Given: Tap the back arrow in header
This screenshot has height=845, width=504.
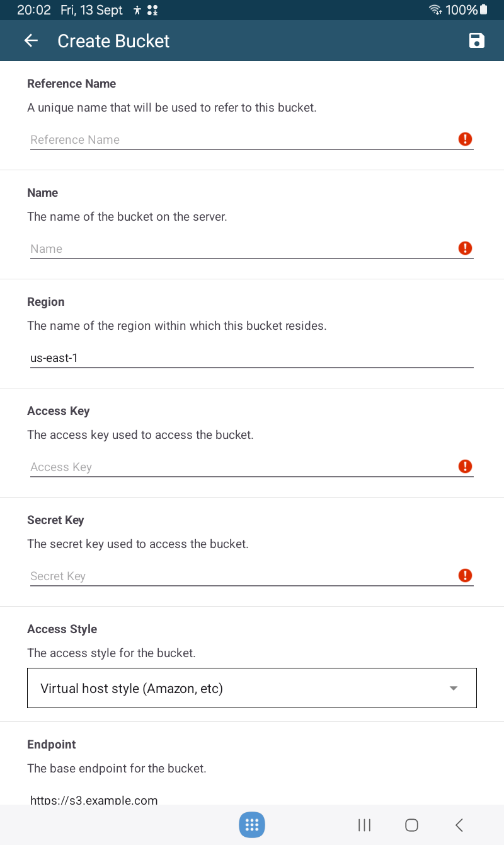Looking at the screenshot, I should click(x=31, y=41).
